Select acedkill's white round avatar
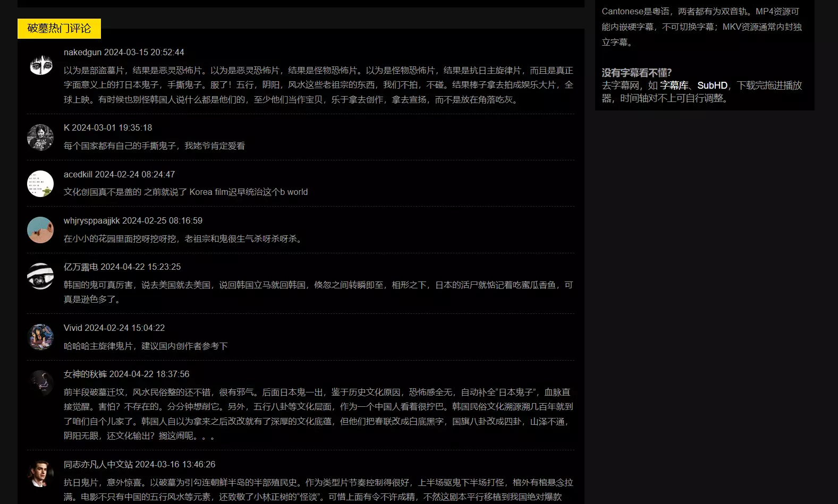Viewport: 838px width, 504px height. pos(40,184)
